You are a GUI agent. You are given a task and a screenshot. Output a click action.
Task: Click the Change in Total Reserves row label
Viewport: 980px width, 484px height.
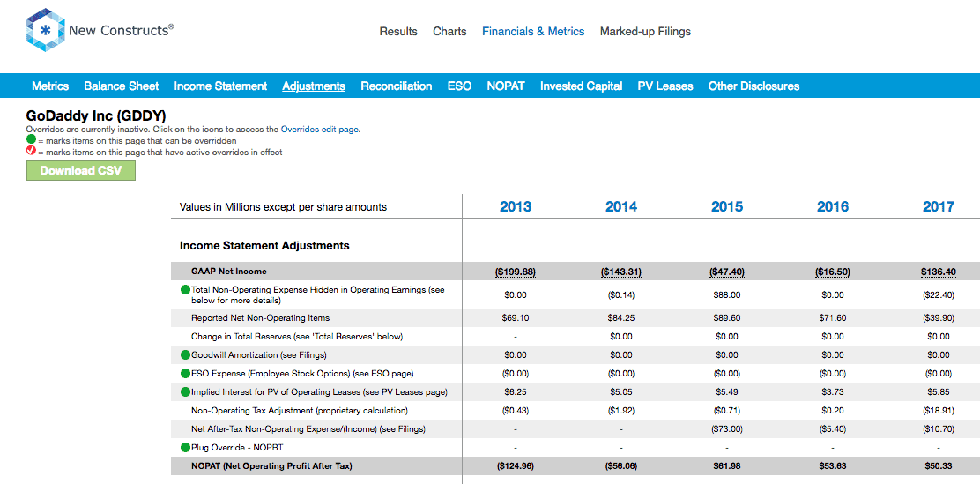(297, 337)
